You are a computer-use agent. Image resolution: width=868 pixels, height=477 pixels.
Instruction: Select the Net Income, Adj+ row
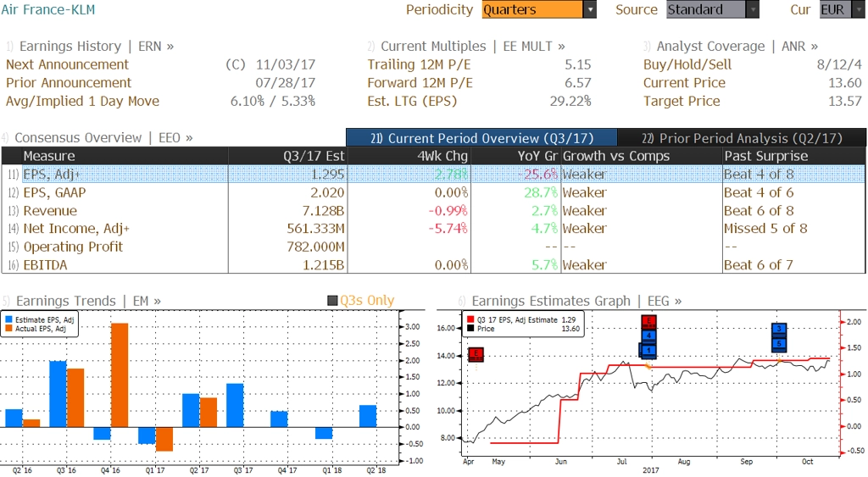(x=433, y=229)
